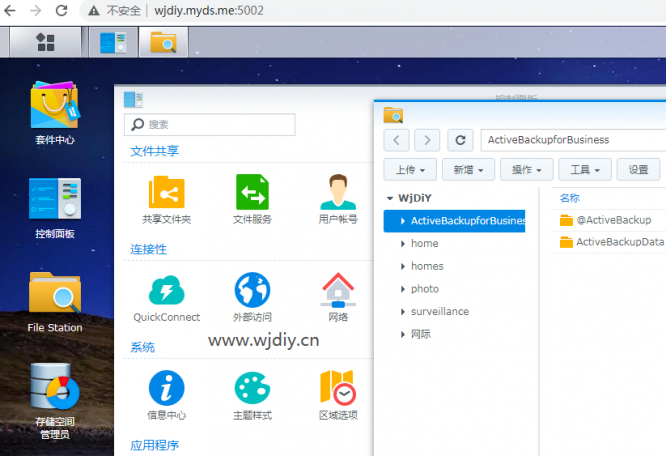The height and width of the screenshot is (456, 666).
Task: Click the Control Panel search field
Action: tap(210, 125)
